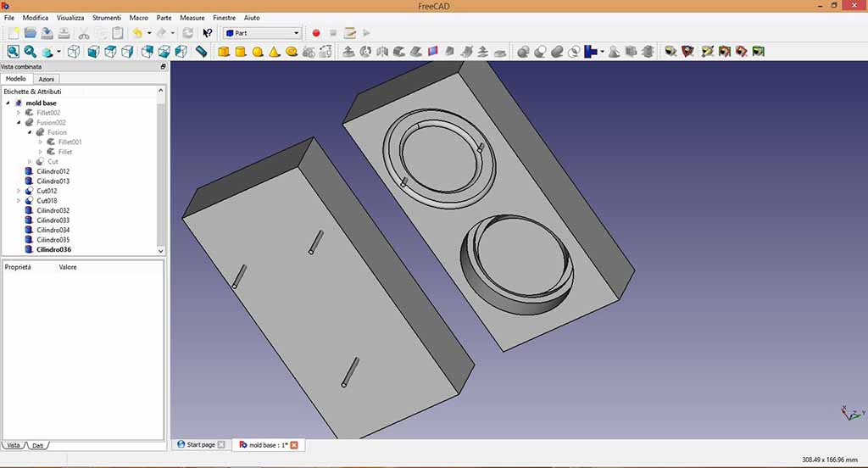Open the Modifica menu
This screenshot has height=468, width=868.
pos(36,18)
